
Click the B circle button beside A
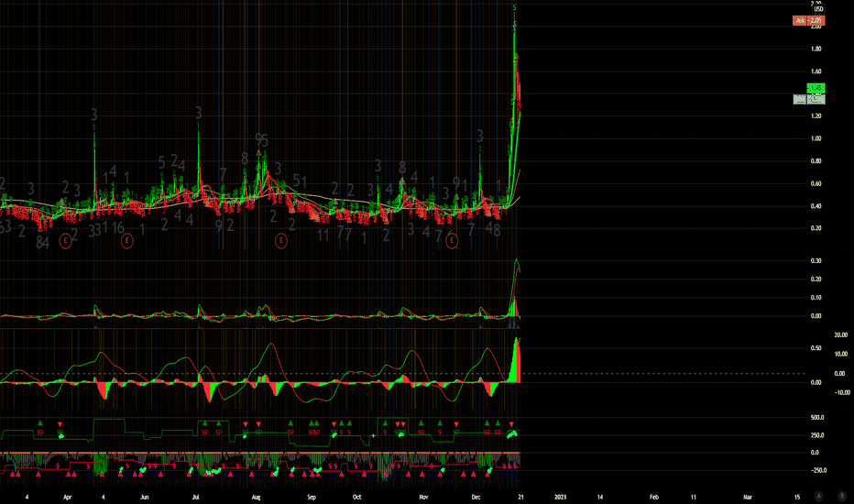tap(842, 496)
